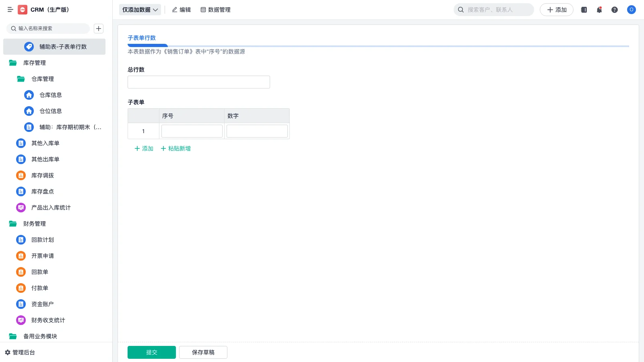
Task: Open the user avatar menu
Action: pos(631,10)
